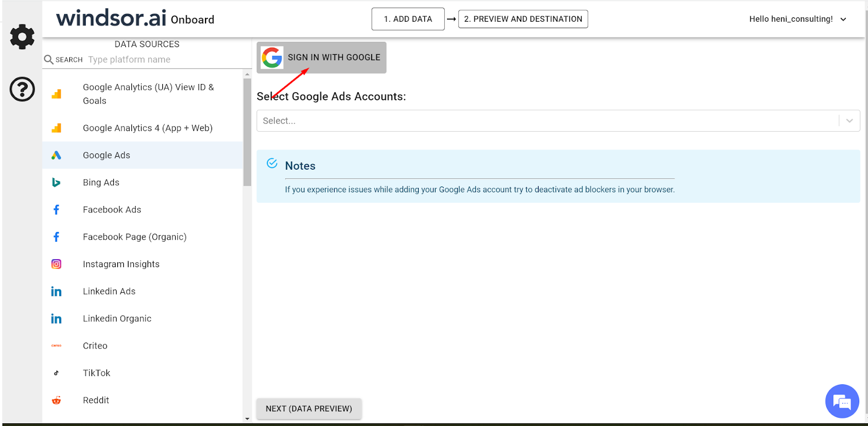868x426 pixels.
Task: Select the Bing Ads data source
Action: click(x=143, y=183)
